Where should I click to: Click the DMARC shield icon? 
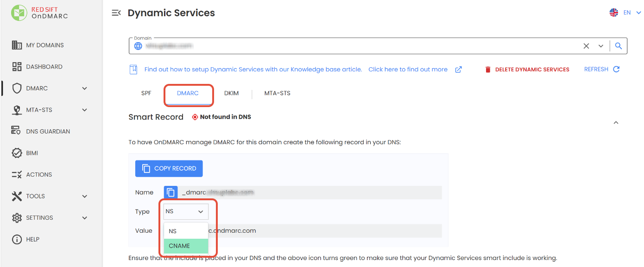pyautogui.click(x=17, y=88)
